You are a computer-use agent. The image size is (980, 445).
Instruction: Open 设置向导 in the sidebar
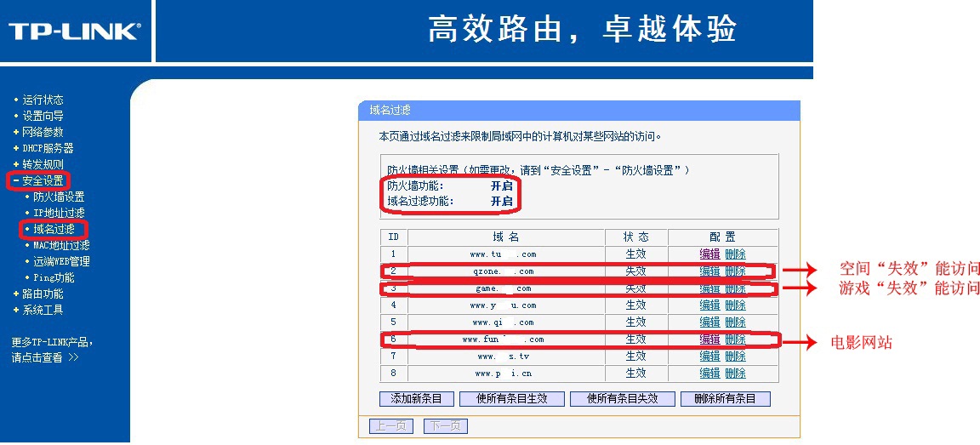click(x=43, y=116)
